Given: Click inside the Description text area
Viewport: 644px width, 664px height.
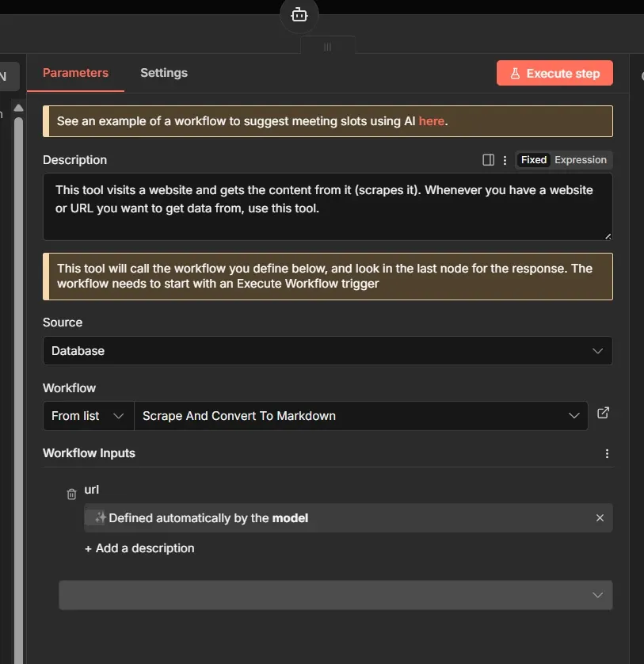Looking at the screenshot, I should pos(327,206).
